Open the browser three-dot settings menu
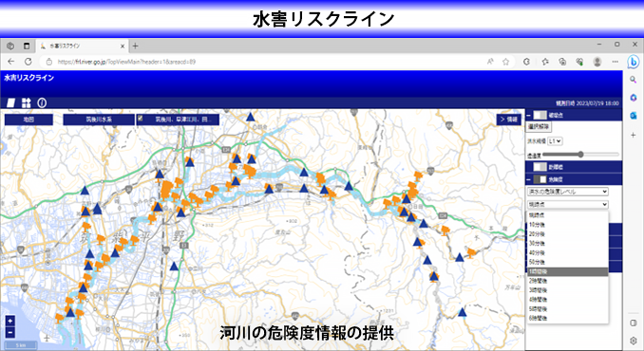The width and height of the screenshot is (644, 351). 615,62
